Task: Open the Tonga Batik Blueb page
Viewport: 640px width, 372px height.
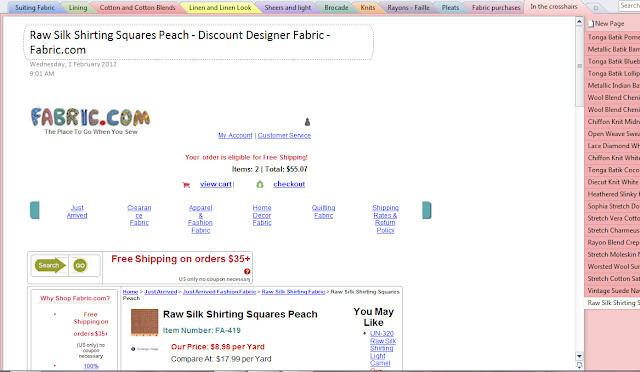Action: coord(613,61)
